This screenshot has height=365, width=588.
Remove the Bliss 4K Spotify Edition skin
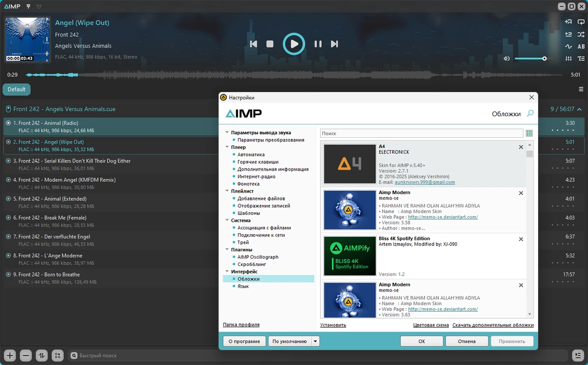(521, 239)
